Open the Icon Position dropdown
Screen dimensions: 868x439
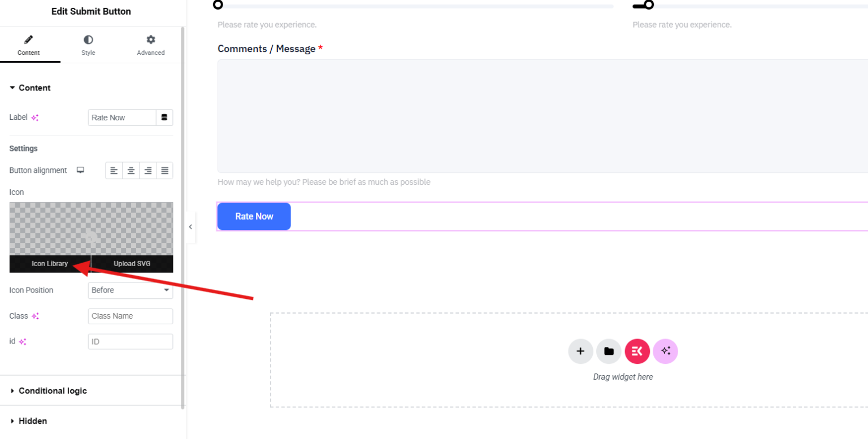(x=131, y=290)
